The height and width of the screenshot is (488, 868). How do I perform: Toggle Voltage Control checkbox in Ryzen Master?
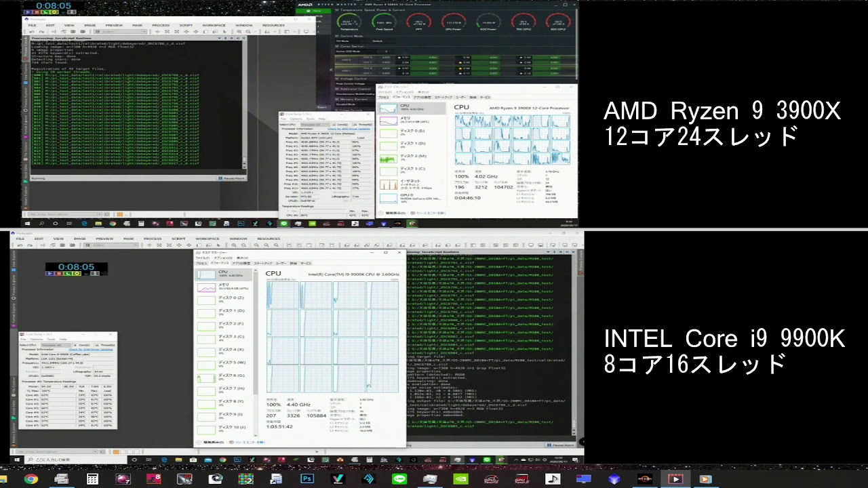click(x=337, y=79)
